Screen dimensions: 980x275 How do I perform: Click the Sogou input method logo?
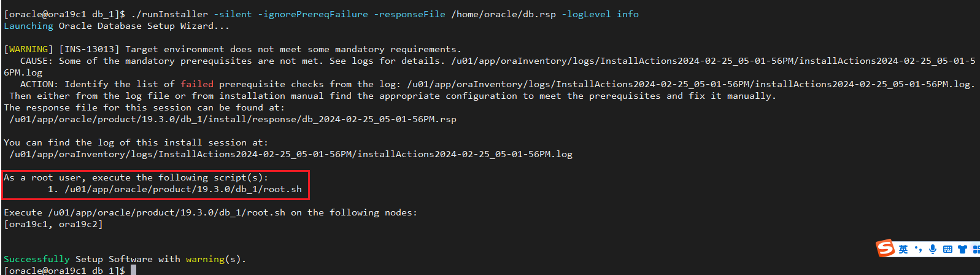click(885, 248)
